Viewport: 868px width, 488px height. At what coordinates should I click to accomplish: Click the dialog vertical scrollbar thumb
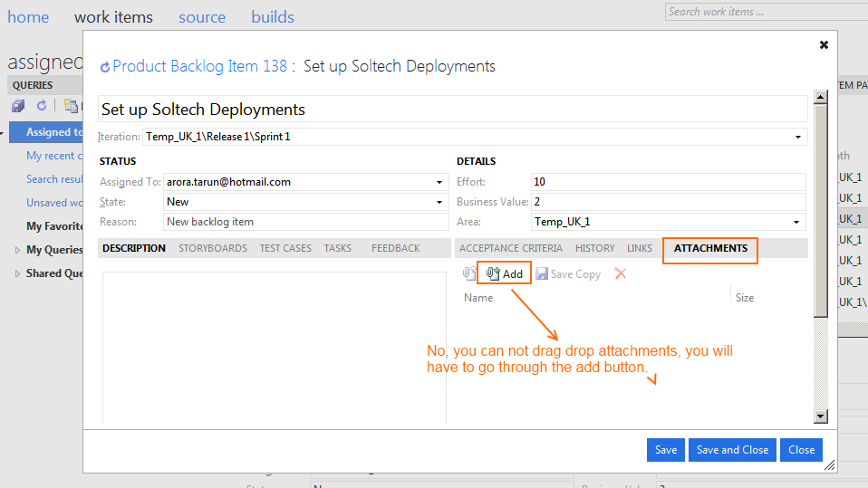820,211
